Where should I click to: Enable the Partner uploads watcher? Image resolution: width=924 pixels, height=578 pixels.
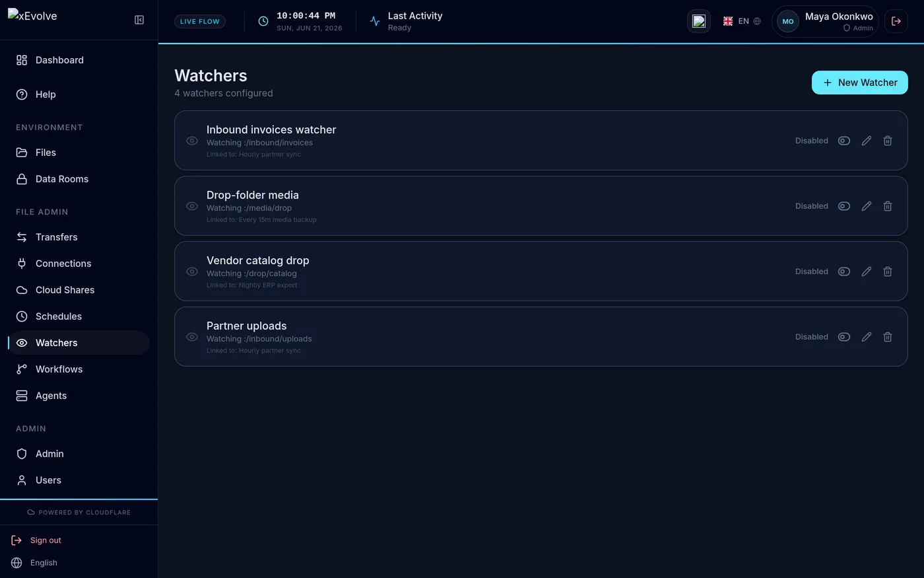click(844, 337)
